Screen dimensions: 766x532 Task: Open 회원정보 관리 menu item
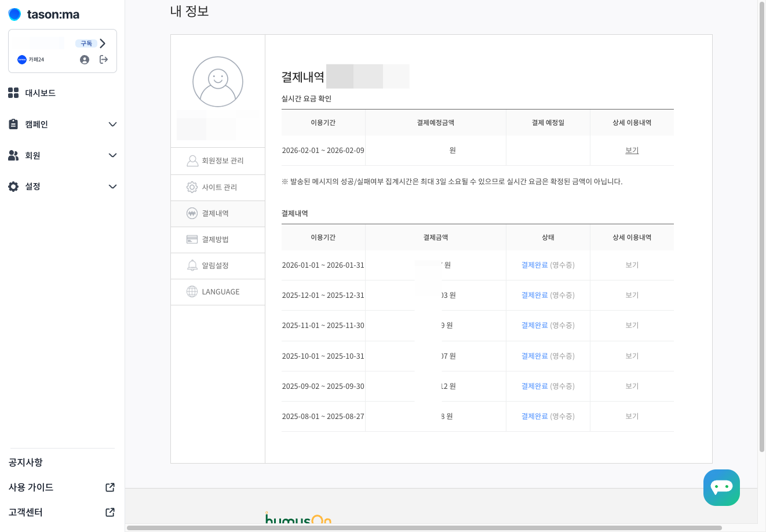tap(218, 161)
